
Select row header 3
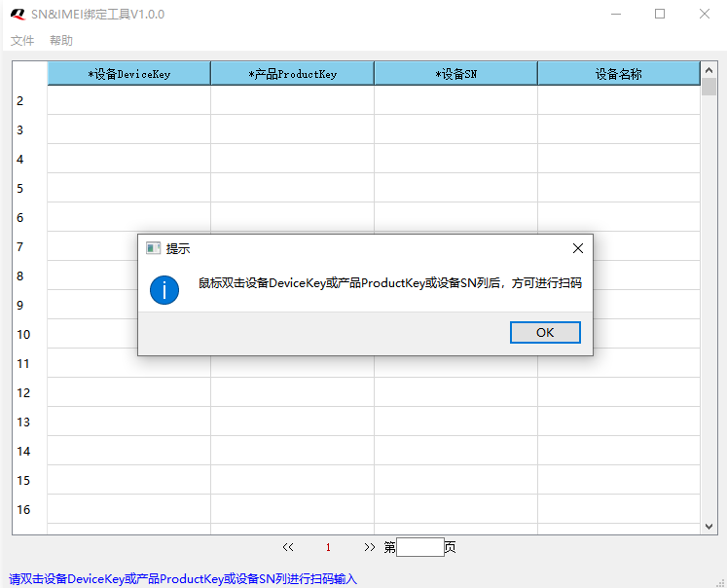coord(29,129)
